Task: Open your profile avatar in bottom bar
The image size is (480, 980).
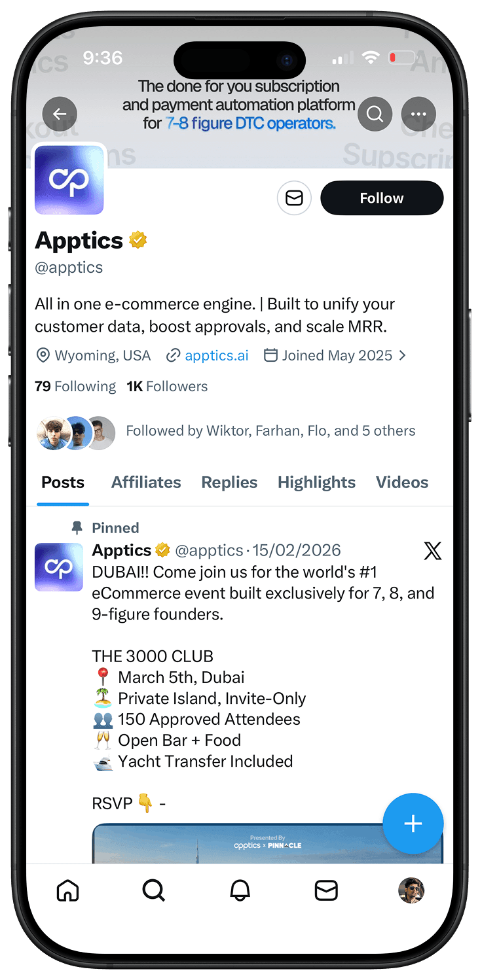Action: [x=412, y=890]
